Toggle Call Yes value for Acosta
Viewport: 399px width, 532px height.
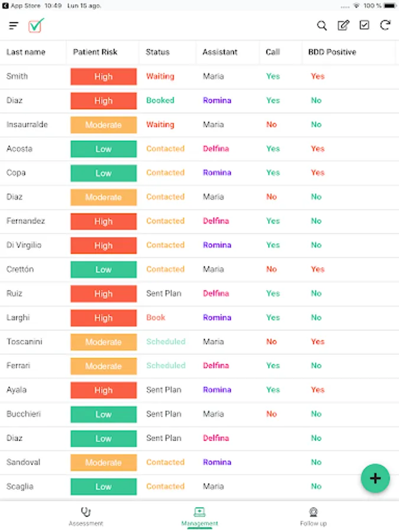click(x=273, y=148)
